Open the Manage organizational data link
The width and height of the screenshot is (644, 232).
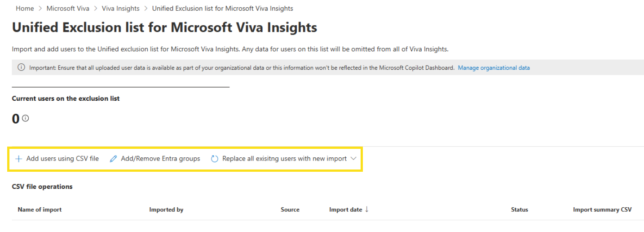[x=494, y=68]
